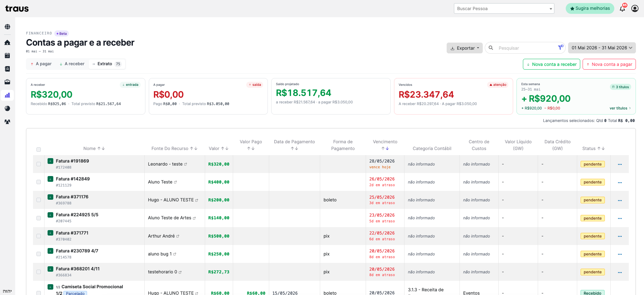Open external link next to Arthur André
644x295 pixels.
178,236
